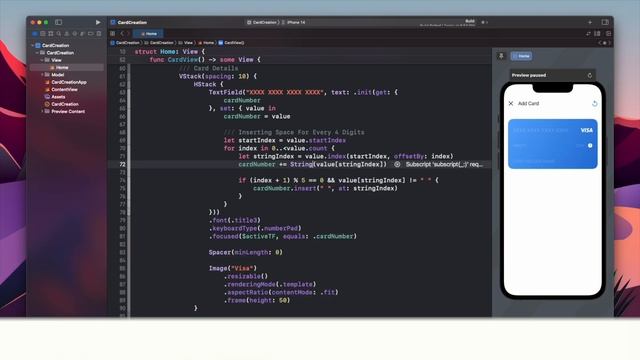Click struct Home: View sticky header

pyautogui.click(x=170, y=51)
